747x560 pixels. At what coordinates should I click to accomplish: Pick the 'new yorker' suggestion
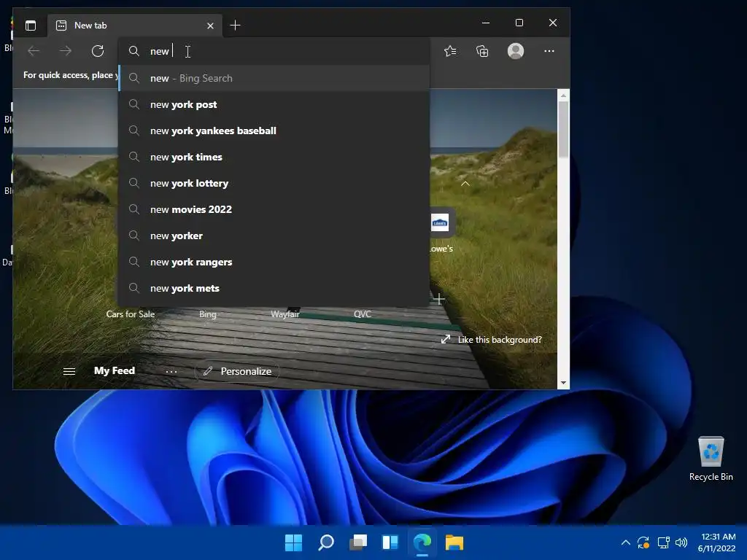point(274,236)
